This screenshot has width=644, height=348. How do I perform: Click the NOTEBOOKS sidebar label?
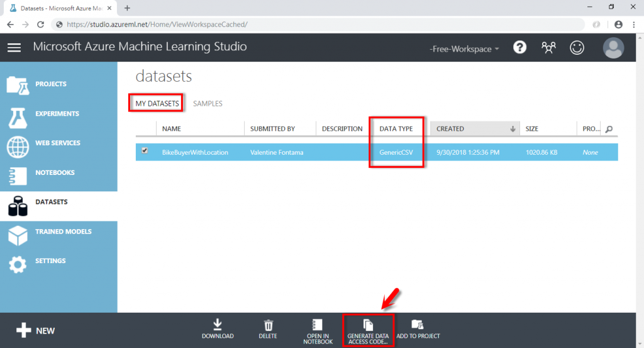click(55, 172)
